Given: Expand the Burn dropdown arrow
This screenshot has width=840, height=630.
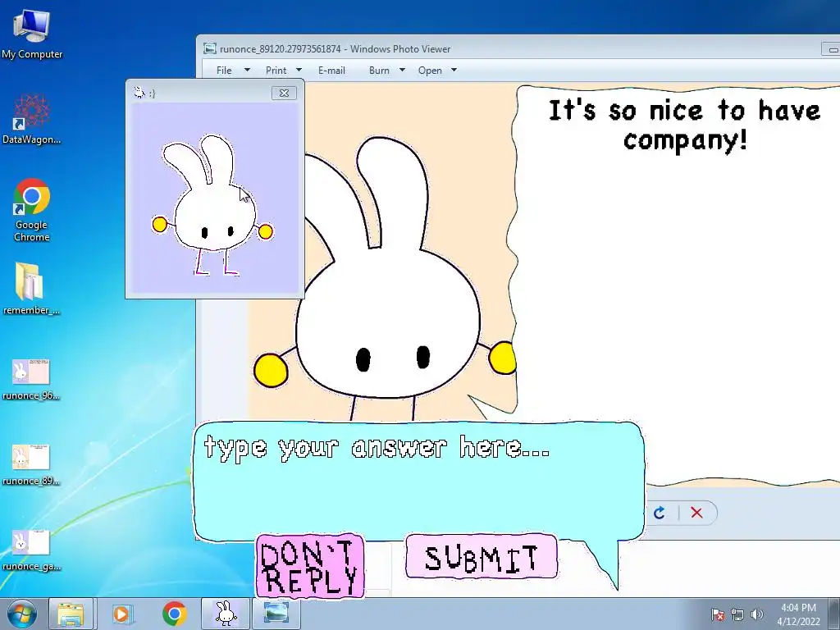Looking at the screenshot, I should (x=402, y=71).
